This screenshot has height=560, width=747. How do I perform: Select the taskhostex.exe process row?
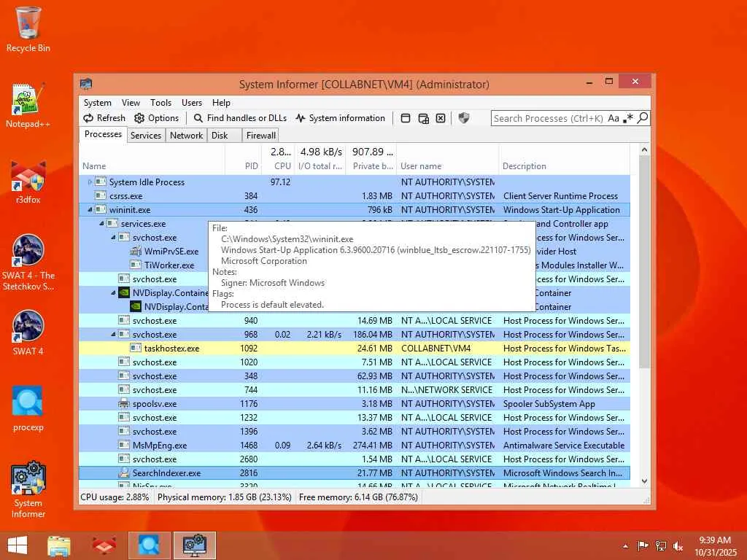355,348
